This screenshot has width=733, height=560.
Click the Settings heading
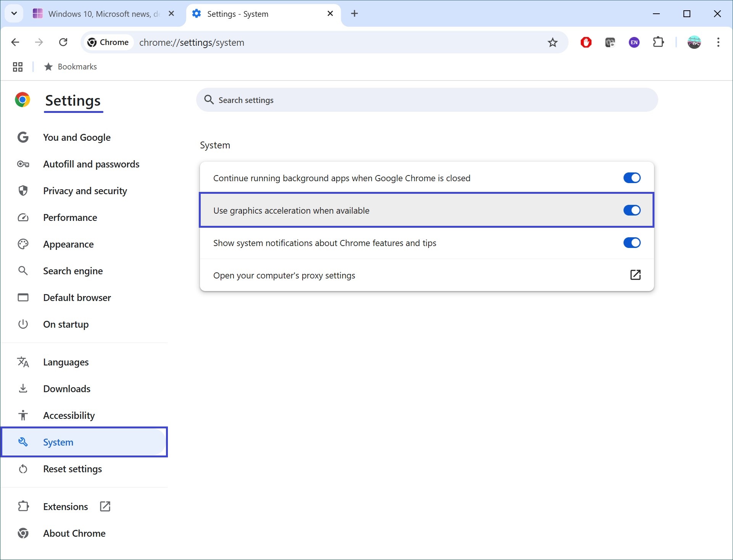pyautogui.click(x=73, y=101)
